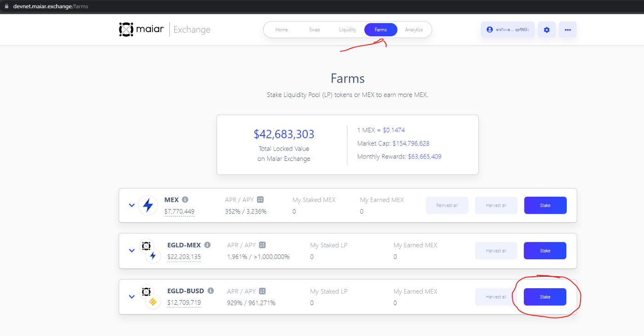
Task: Expand the EGLD-MEX farm row chevron
Action: [x=132, y=251]
